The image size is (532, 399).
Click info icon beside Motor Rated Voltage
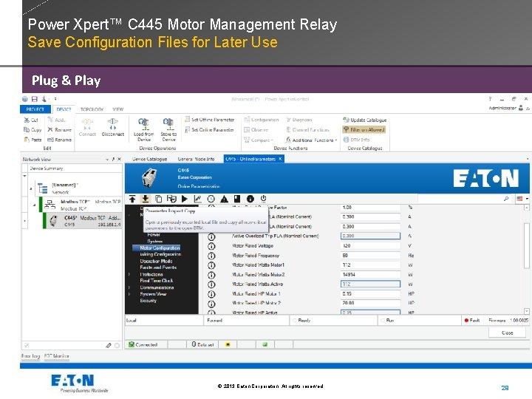pyautogui.click(x=211, y=246)
